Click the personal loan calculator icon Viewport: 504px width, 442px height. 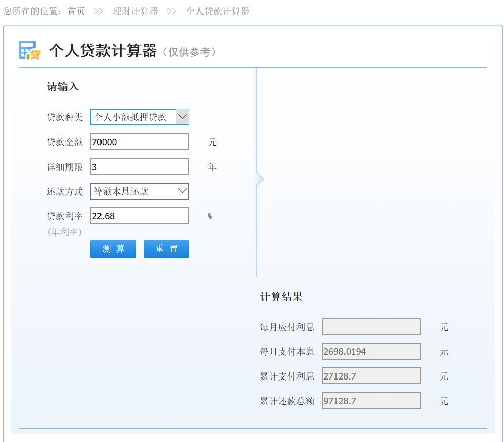click(x=29, y=51)
